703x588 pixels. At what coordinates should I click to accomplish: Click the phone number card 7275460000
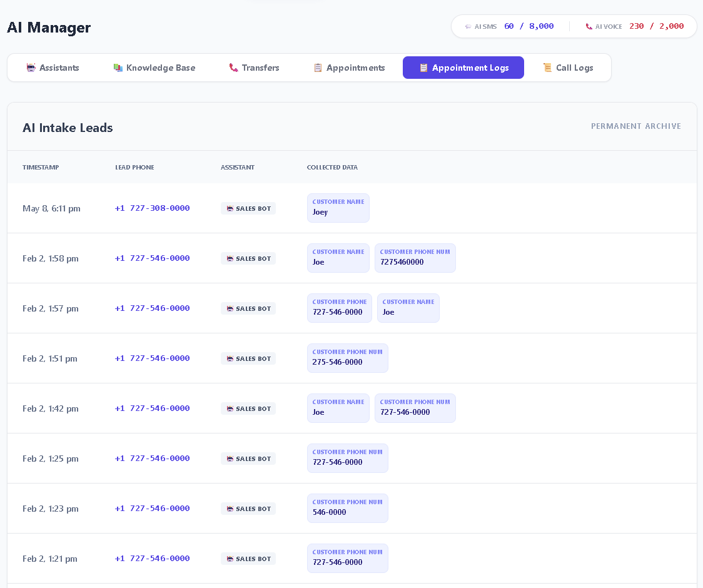pyautogui.click(x=415, y=258)
